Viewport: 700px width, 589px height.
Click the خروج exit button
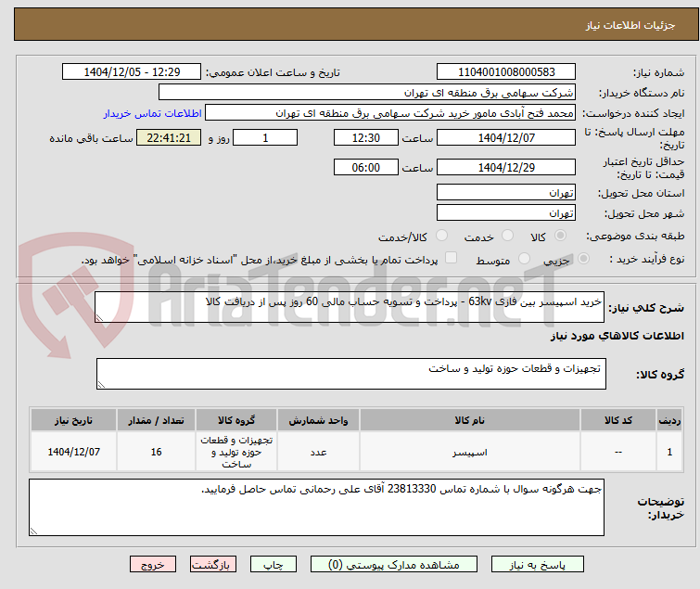point(153,565)
